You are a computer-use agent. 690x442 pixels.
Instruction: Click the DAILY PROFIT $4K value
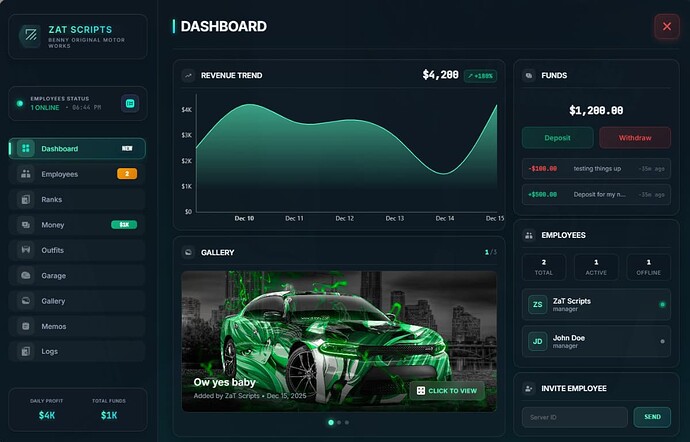(47, 415)
